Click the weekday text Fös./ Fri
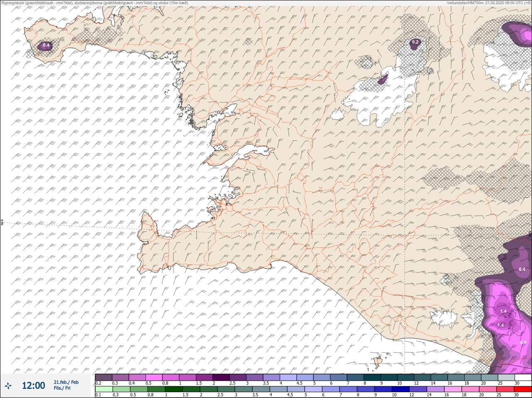The width and height of the screenshot is (532, 398). tap(62, 388)
